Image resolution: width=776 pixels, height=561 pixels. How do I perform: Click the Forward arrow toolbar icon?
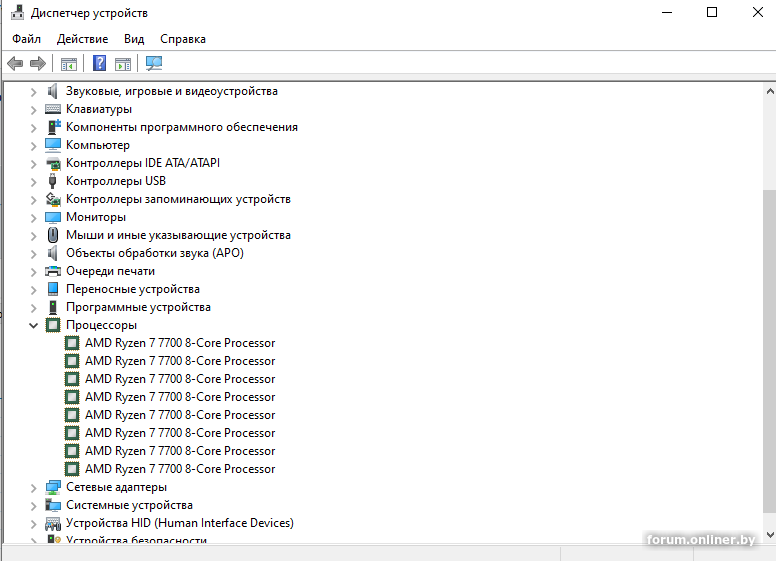click(x=38, y=63)
